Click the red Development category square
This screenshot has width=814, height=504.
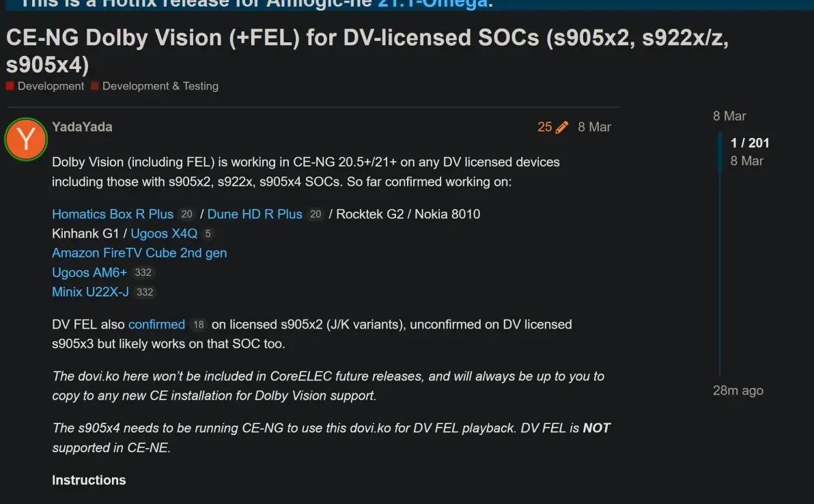(x=10, y=86)
